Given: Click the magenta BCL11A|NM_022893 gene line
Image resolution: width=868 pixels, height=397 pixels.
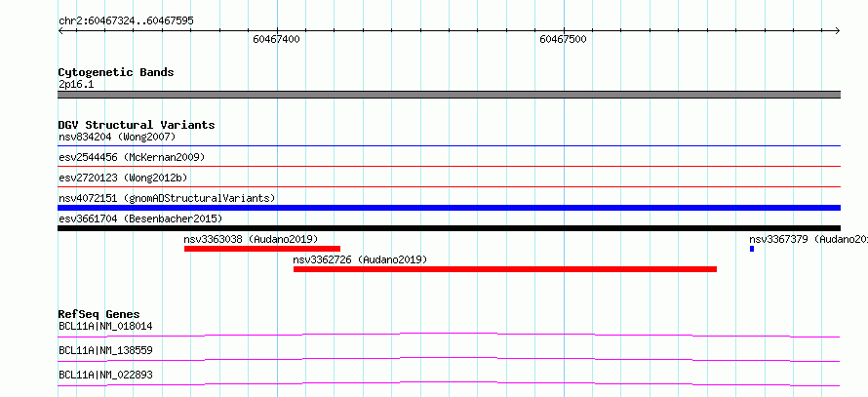Looking at the screenshot, I should [449, 383].
